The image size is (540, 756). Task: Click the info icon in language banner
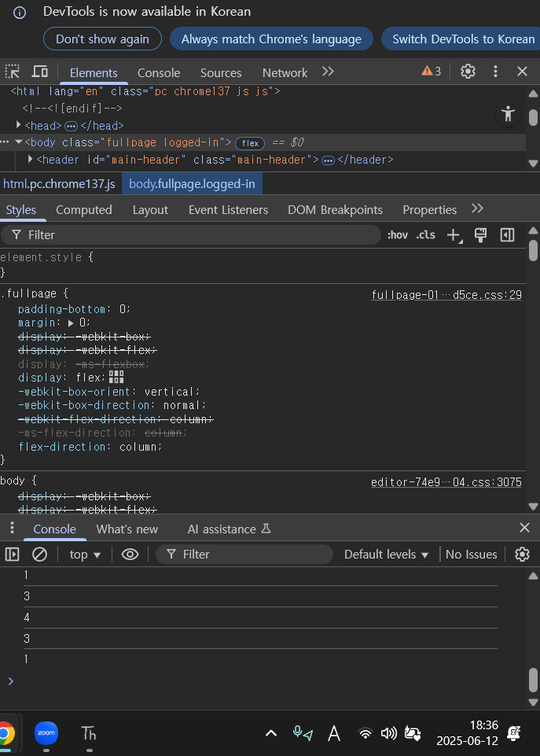click(x=20, y=13)
